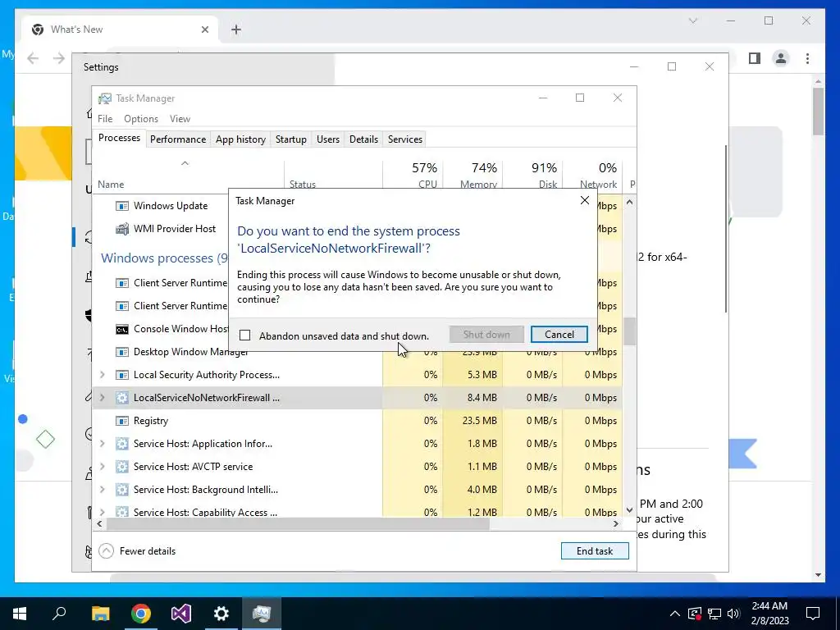Sort by the Status column header
The height and width of the screenshot is (630, 840).
[x=333, y=176]
